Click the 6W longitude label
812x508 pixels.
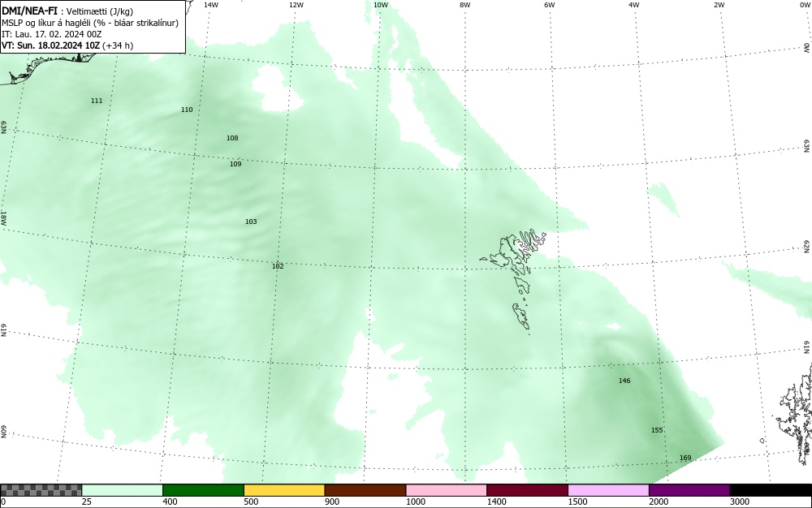(550, 5)
